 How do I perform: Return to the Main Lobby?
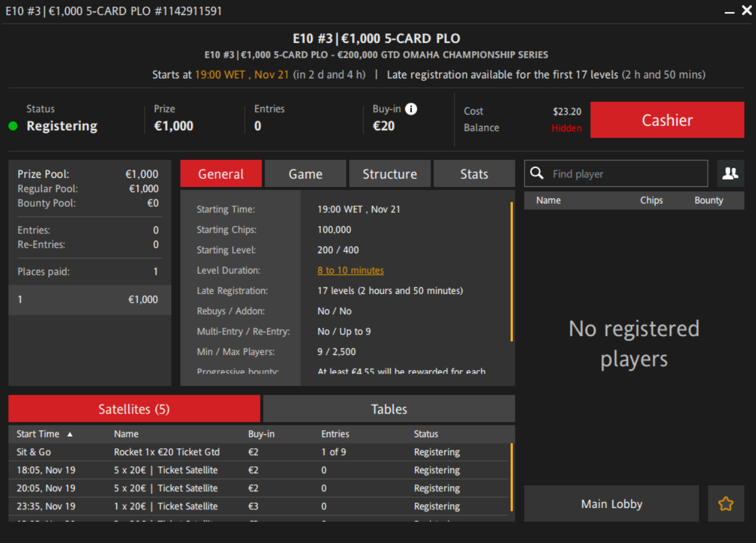(611, 504)
